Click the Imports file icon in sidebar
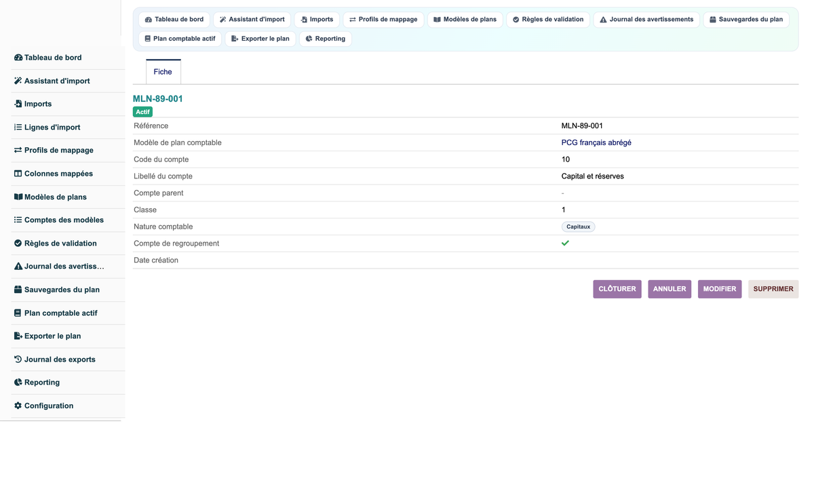This screenshot has width=814, height=504. tap(18, 104)
